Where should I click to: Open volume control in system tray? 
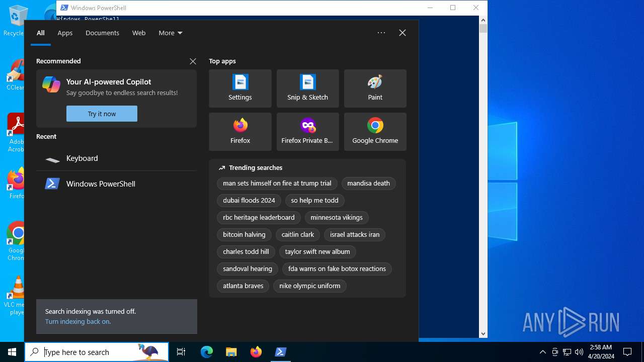[x=579, y=352]
